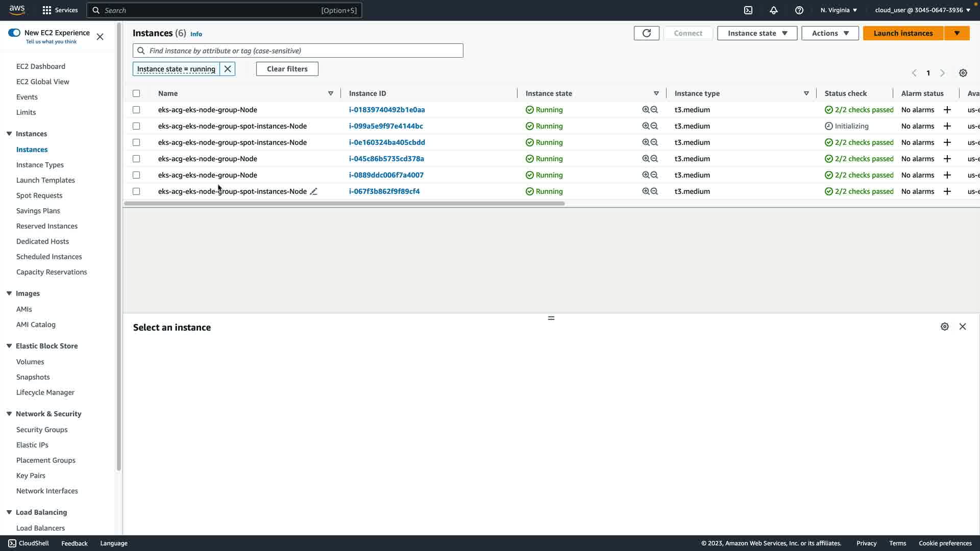Click the help question mark icon
The width and height of the screenshot is (980, 551).
(799, 10)
